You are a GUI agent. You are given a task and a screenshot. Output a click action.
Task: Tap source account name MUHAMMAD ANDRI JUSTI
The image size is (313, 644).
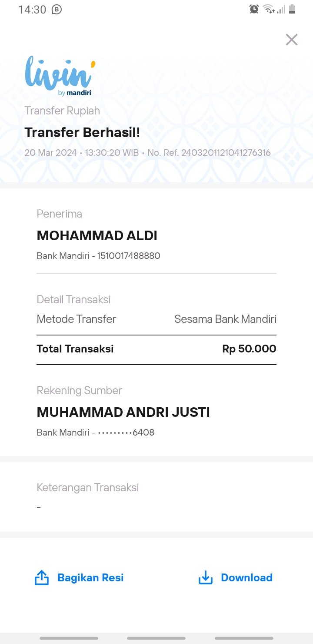pyautogui.click(x=123, y=413)
